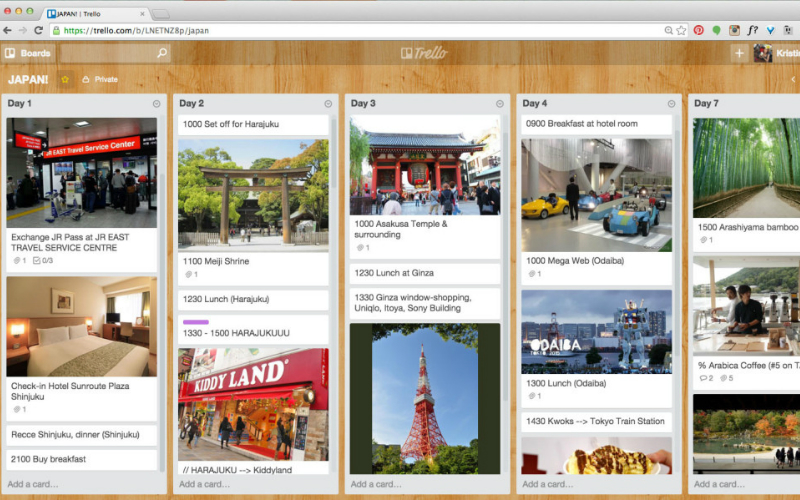Click attachment badge on Check-in Hotel card
The image size is (800, 500).
pos(20,410)
